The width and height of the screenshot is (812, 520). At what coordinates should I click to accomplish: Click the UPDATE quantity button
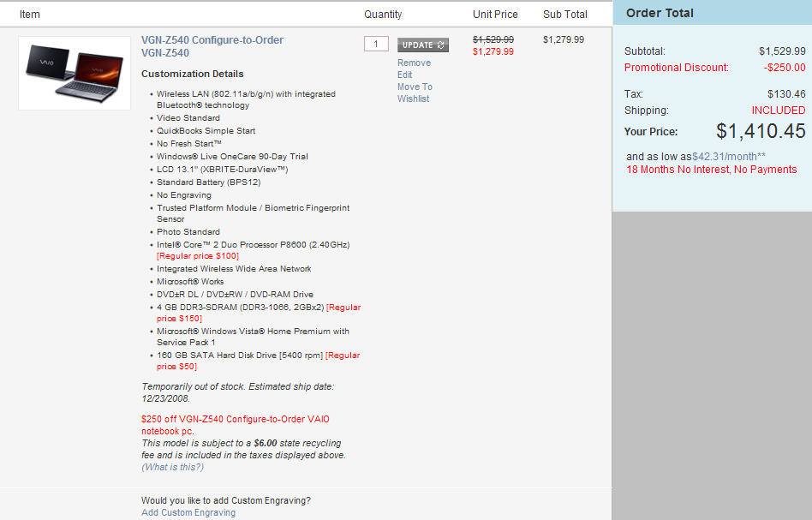click(422, 45)
